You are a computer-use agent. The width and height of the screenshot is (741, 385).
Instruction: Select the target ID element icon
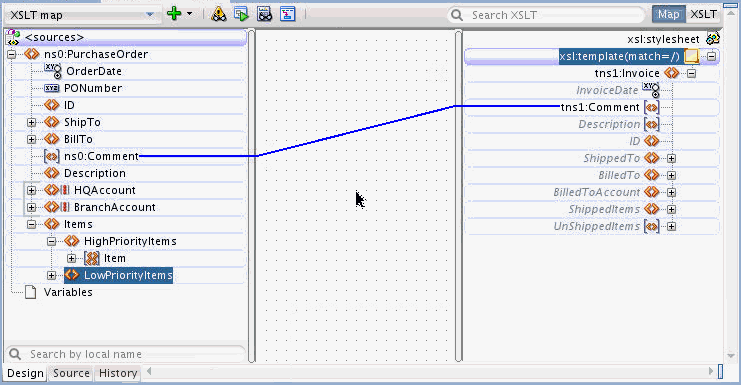[652, 141]
